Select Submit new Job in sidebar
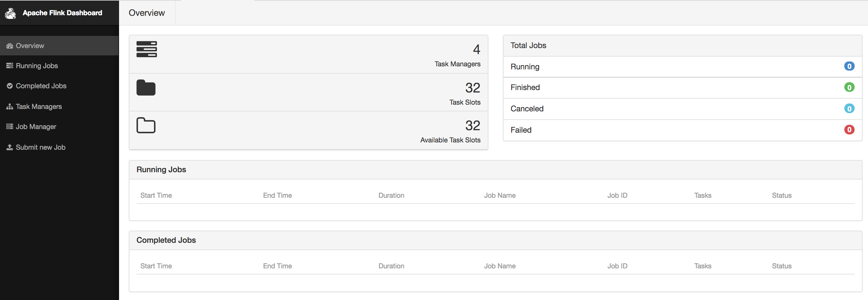 coord(40,147)
